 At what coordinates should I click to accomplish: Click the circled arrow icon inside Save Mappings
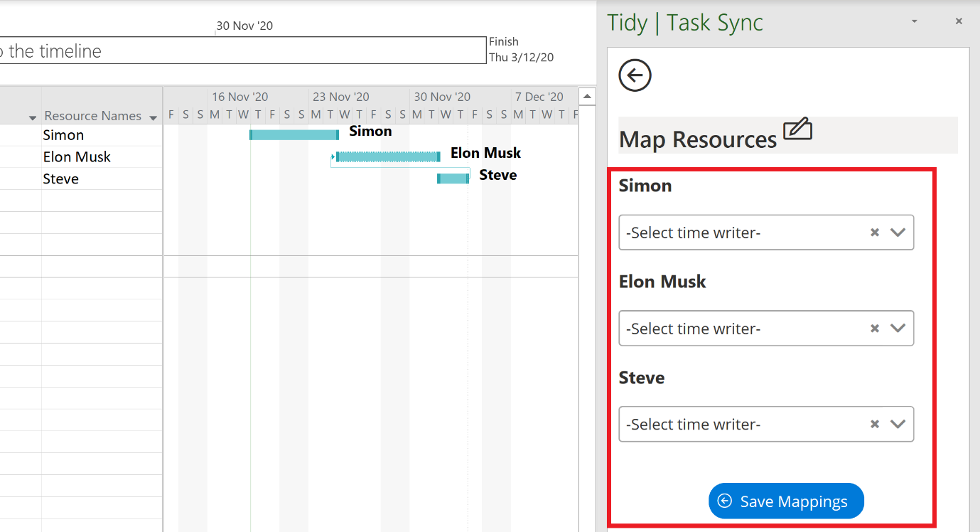724,501
